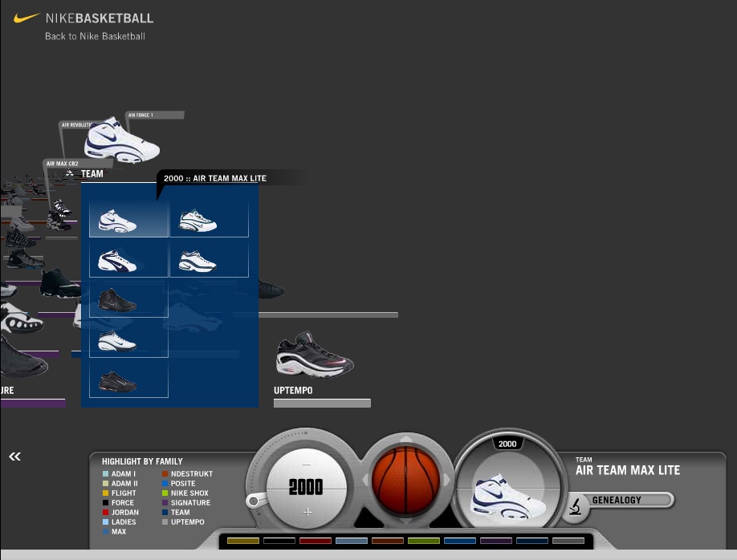Click the TEAM column heading

point(92,174)
